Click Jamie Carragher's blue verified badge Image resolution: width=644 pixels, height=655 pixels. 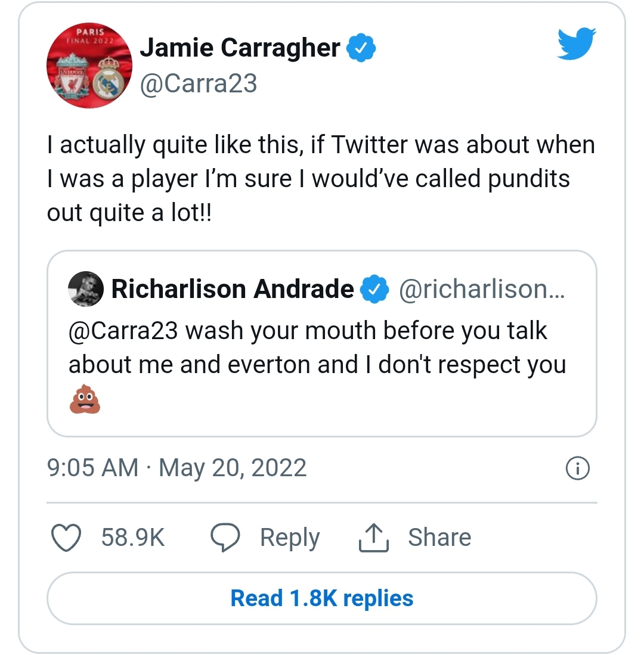(x=361, y=49)
